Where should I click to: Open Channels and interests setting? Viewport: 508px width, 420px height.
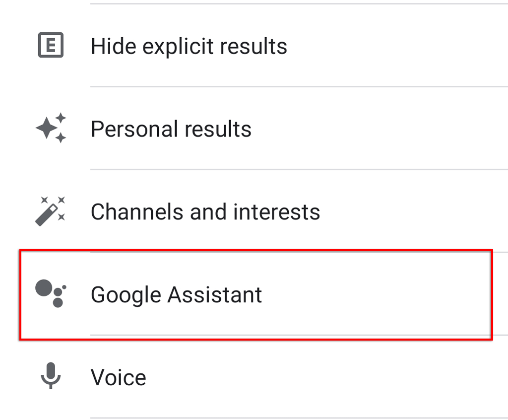pos(254,211)
